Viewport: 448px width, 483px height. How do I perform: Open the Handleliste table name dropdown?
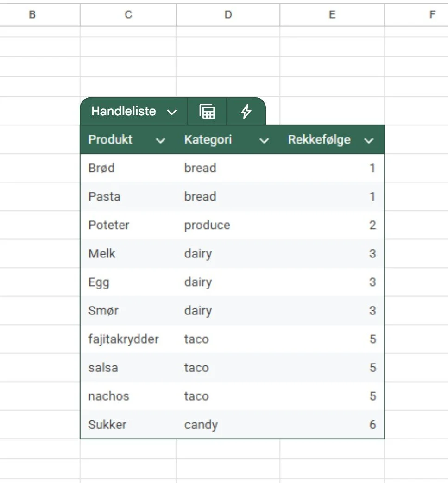pyautogui.click(x=171, y=112)
